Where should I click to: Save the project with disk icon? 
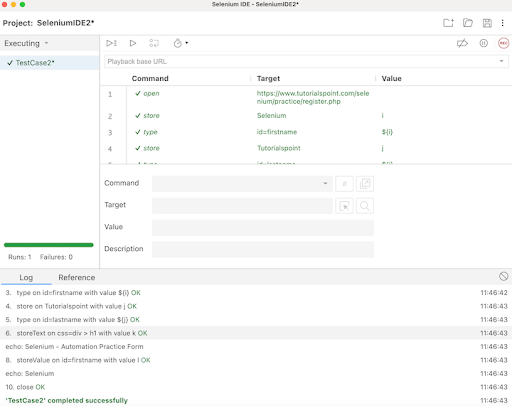tap(487, 23)
